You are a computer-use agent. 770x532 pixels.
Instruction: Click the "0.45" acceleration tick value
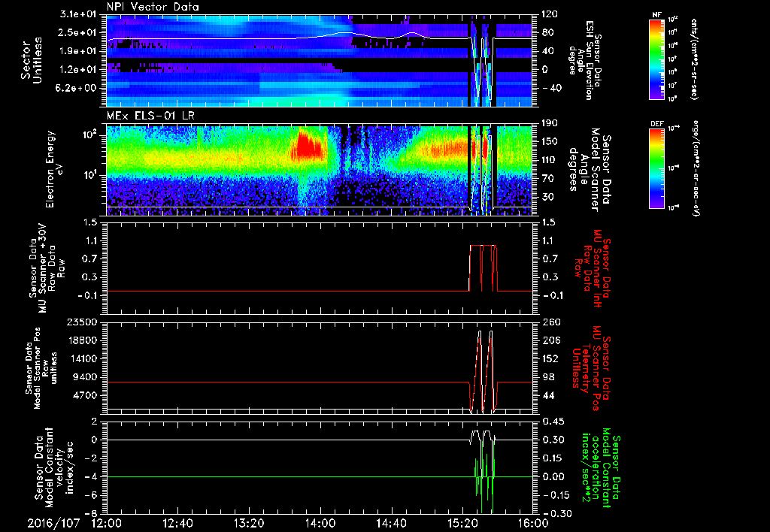pyautogui.click(x=552, y=422)
